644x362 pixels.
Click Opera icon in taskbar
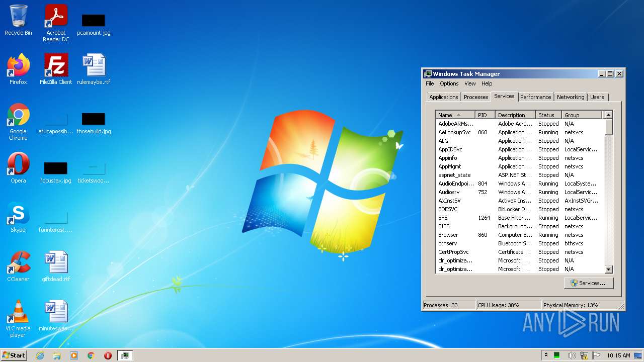coord(108,355)
